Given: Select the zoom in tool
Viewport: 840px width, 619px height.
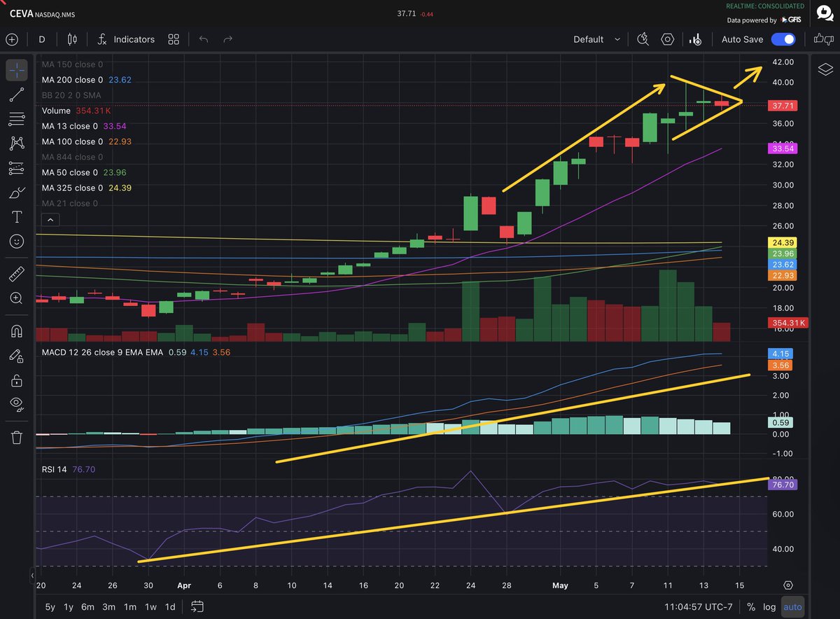Looking at the screenshot, I should (17, 298).
